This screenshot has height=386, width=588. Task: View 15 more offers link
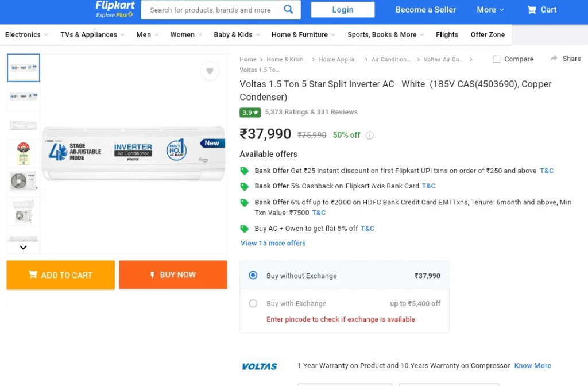pos(273,243)
